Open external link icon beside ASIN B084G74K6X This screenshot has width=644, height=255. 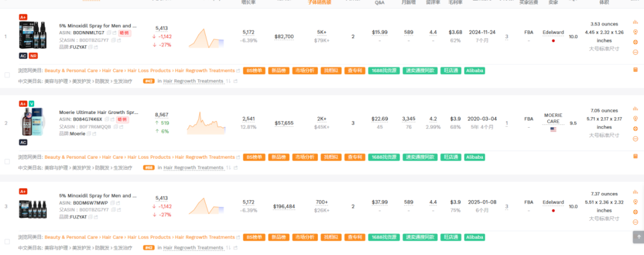pyautogui.click(x=112, y=119)
